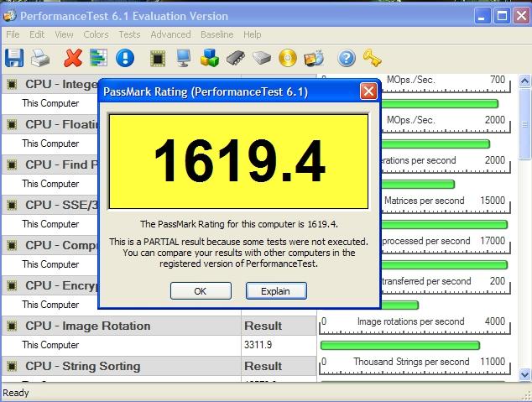Minimize the PerformanceTest window
The width and height of the screenshot is (532, 402).
coord(482,16)
